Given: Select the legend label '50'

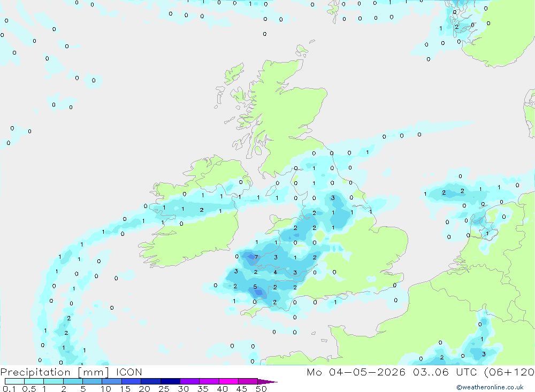Looking at the screenshot, I should pyautogui.click(x=261, y=389).
